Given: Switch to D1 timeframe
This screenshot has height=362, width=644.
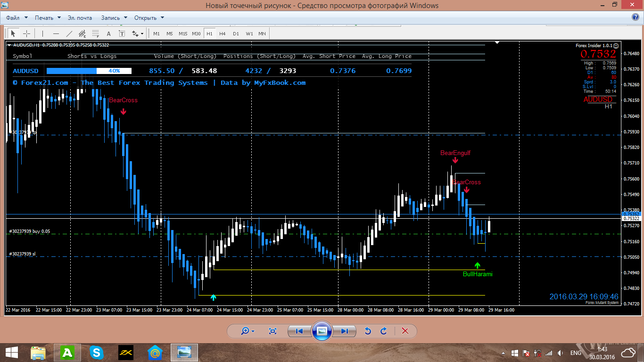Looking at the screenshot, I should [x=236, y=33].
